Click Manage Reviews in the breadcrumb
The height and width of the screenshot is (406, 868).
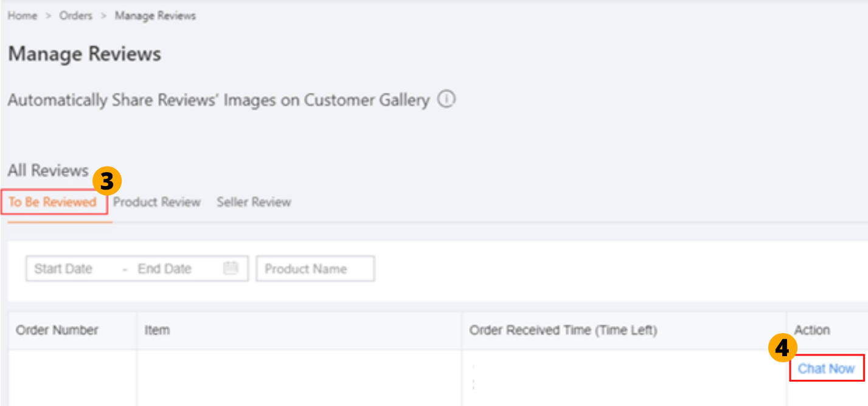(x=155, y=16)
